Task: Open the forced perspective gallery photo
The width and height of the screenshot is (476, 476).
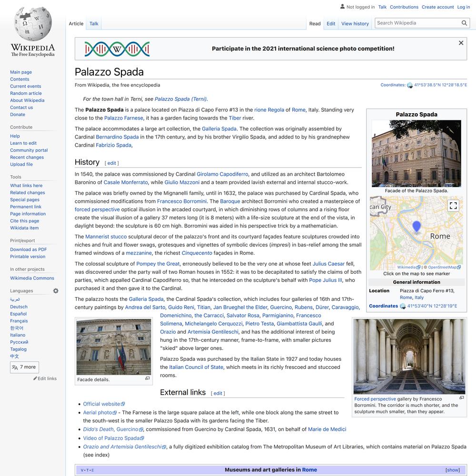Action: [409, 357]
